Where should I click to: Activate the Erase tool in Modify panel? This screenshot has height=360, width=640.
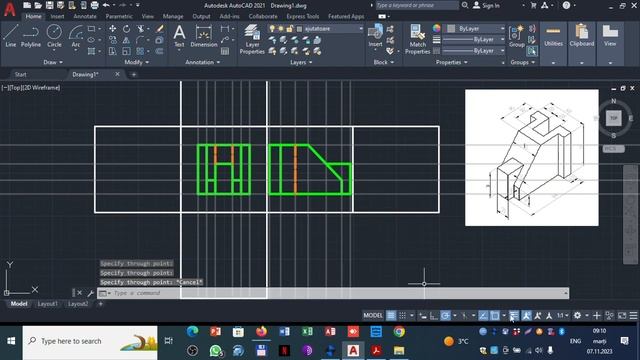160,29
